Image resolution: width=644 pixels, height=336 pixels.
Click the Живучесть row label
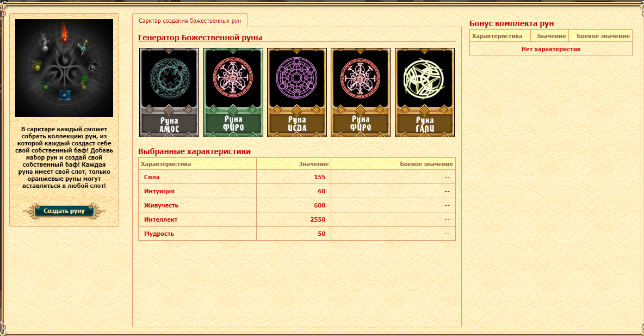click(x=161, y=205)
